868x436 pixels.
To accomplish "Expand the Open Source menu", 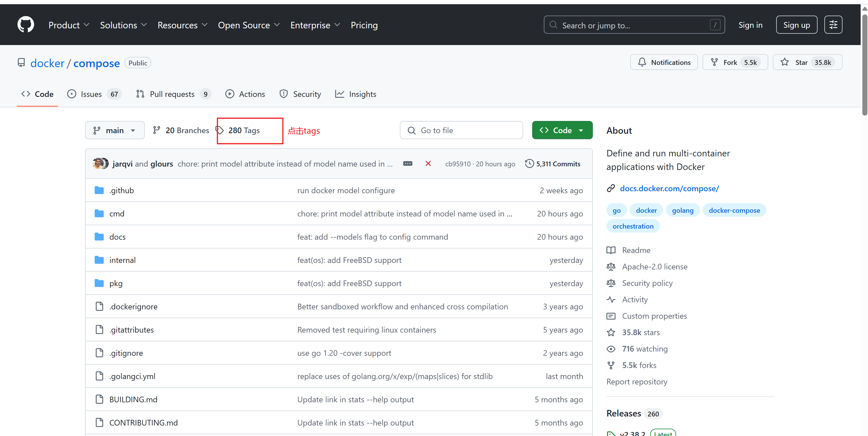I will click(x=249, y=25).
